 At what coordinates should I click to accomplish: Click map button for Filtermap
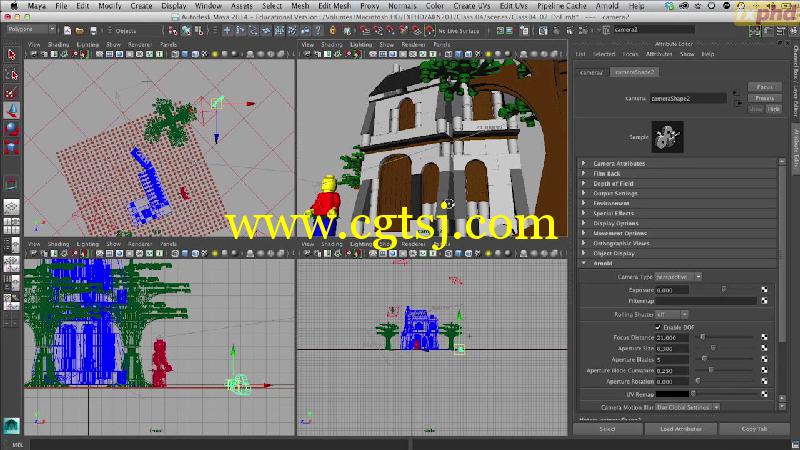(x=764, y=301)
